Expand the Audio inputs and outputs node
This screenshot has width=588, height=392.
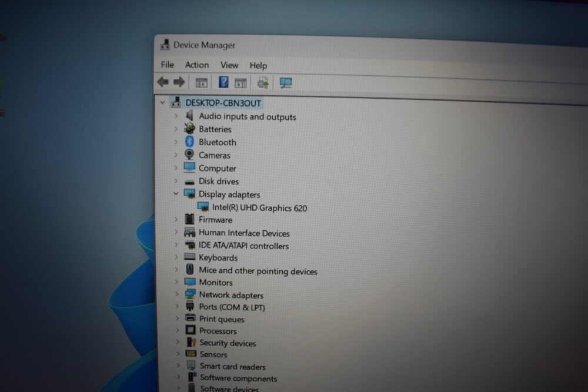pyautogui.click(x=176, y=116)
